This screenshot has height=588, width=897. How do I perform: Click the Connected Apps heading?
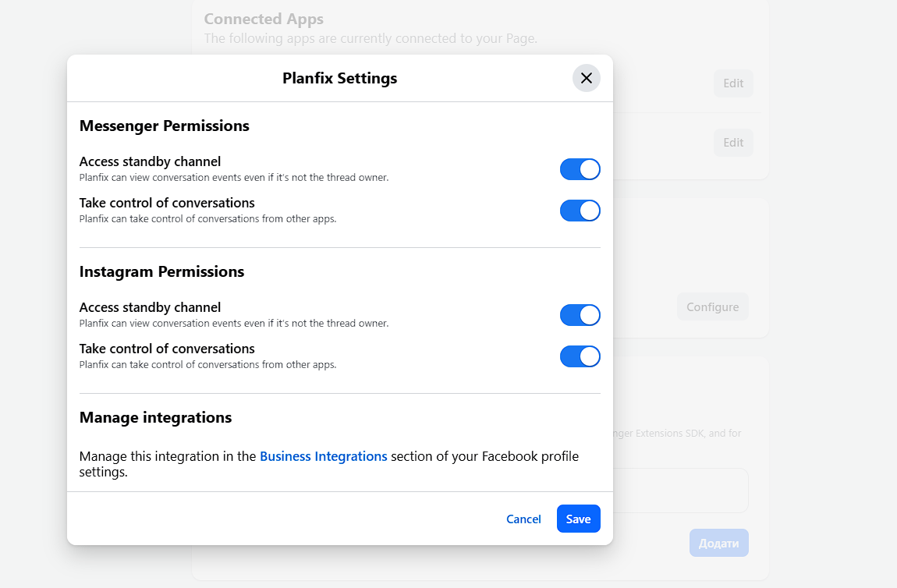(264, 19)
